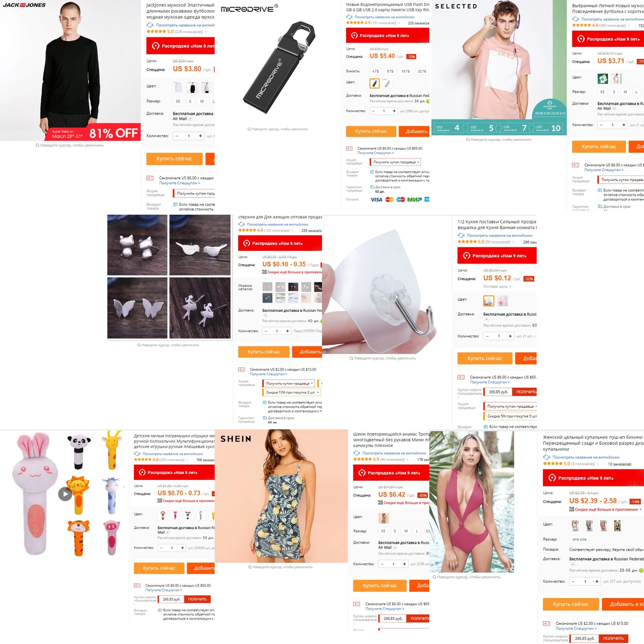The image size is (644, 644).
Task: Click Получите Спецкупон link on earrings listing
Action: click(269, 374)
